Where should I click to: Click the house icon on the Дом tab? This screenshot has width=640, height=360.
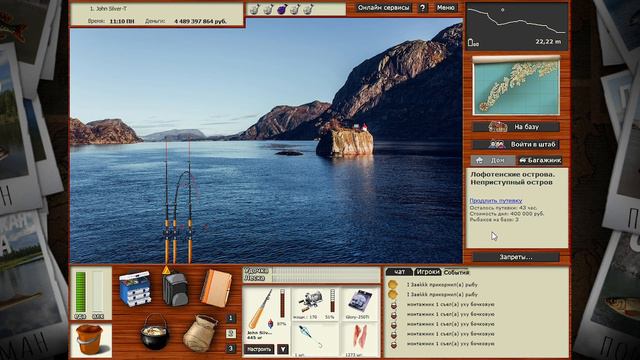[480, 160]
